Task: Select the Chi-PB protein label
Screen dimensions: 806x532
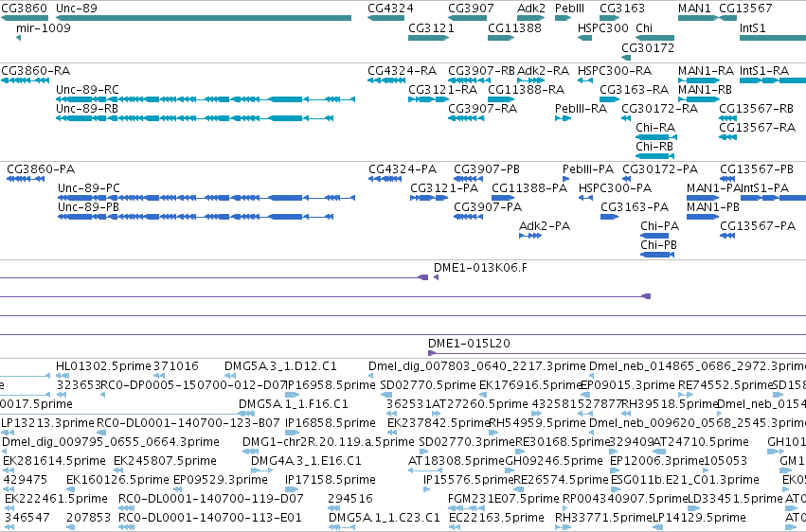Action: [658, 245]
